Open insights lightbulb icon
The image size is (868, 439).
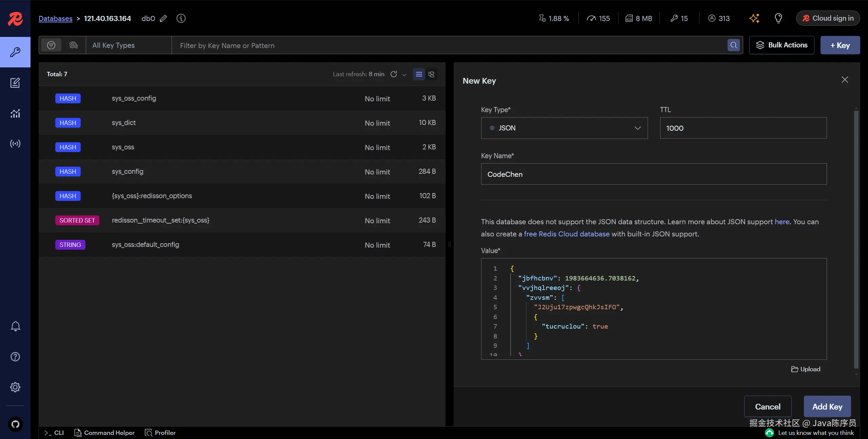pos(778,18)
